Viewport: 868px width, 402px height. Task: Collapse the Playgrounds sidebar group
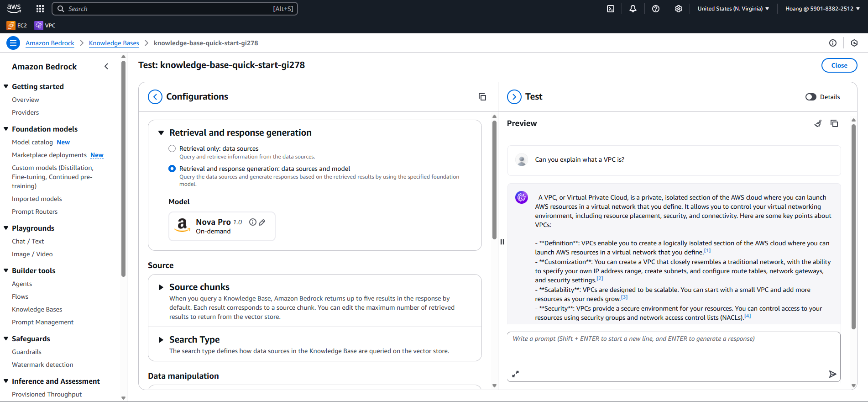(x=6, y=228)
